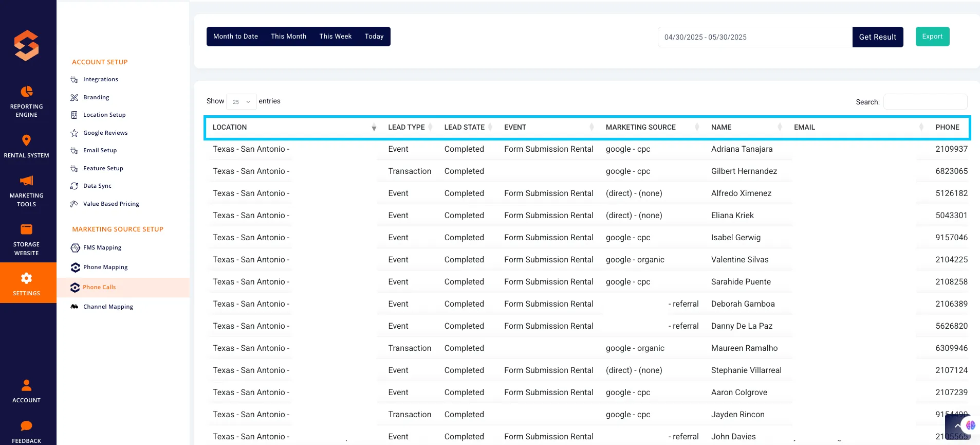980x445 pixels.
Task: Sort table by Event column
Action: click(549, 128)
